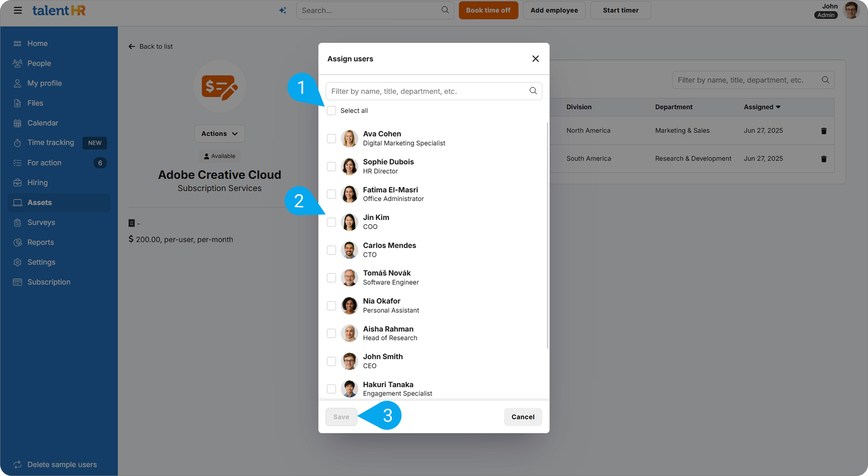Select Hakuri Tanaka's checkbox

[331, 389]
